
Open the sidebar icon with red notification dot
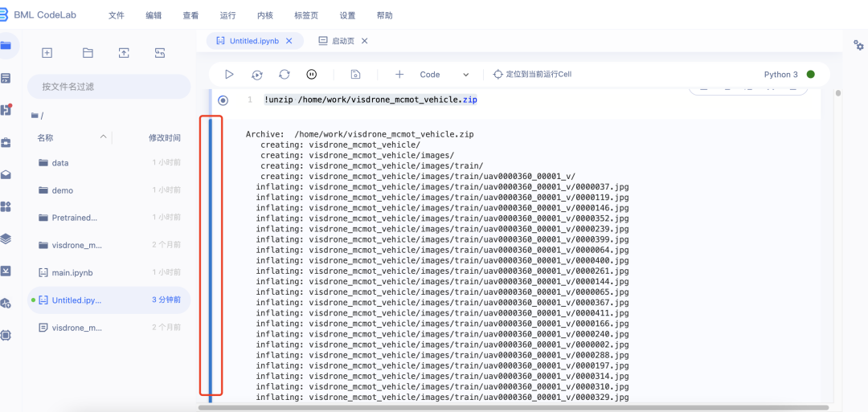pyautogui.click(x=6, y=109)
